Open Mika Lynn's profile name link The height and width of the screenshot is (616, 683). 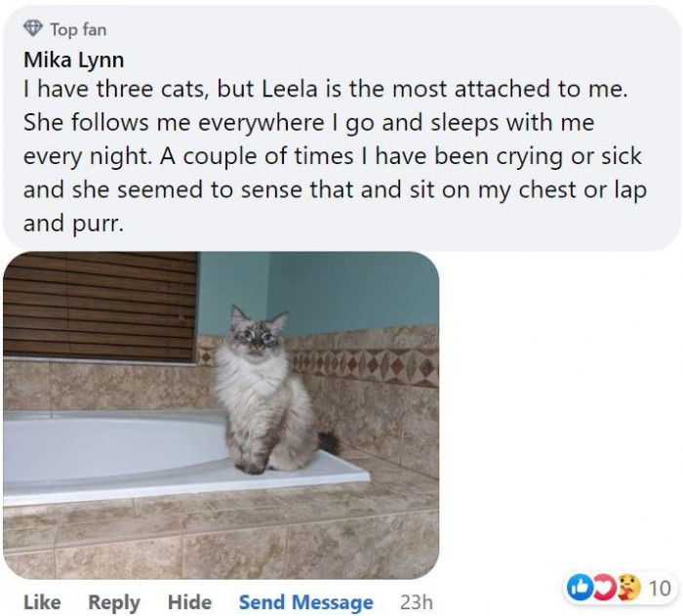[73, 59]
